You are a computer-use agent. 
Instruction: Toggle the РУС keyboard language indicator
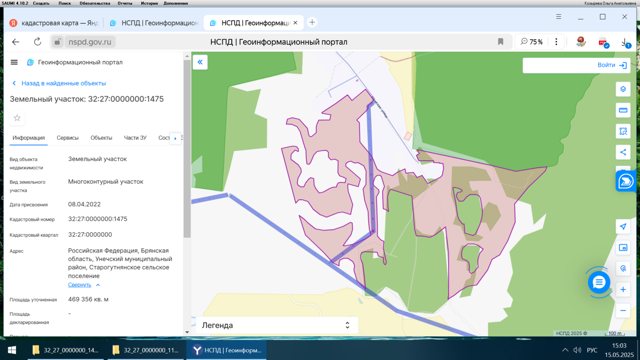(592, 350)
